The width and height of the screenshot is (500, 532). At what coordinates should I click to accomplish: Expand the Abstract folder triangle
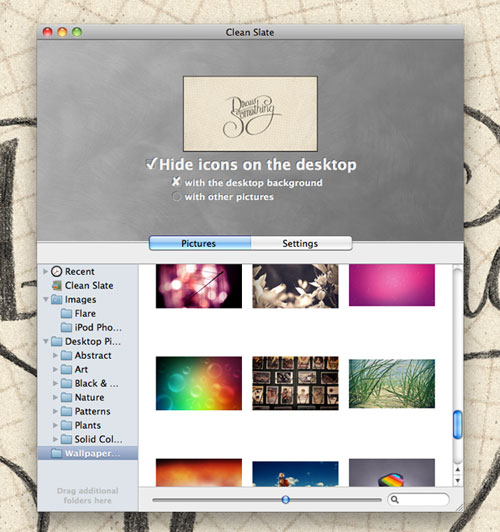tap(55, 355)
